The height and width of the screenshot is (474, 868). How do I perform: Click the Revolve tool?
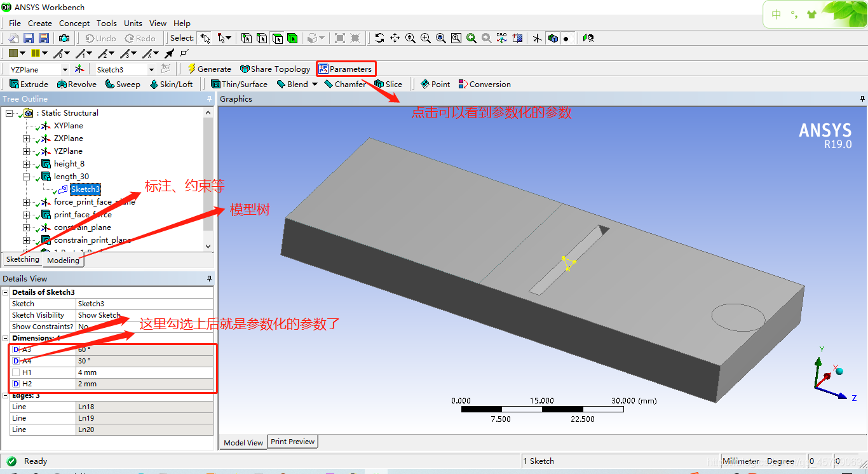pos(77,84)
